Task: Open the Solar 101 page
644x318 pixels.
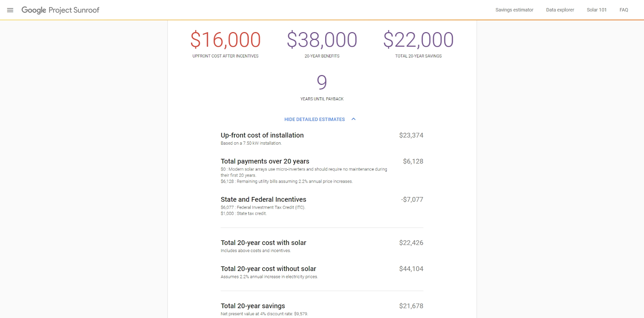Action: coord(597,10)
